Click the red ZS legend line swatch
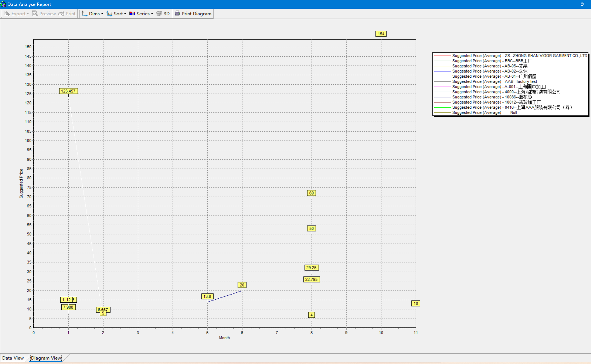Viewport: 591px width, 364px height. tap(442, 56)
